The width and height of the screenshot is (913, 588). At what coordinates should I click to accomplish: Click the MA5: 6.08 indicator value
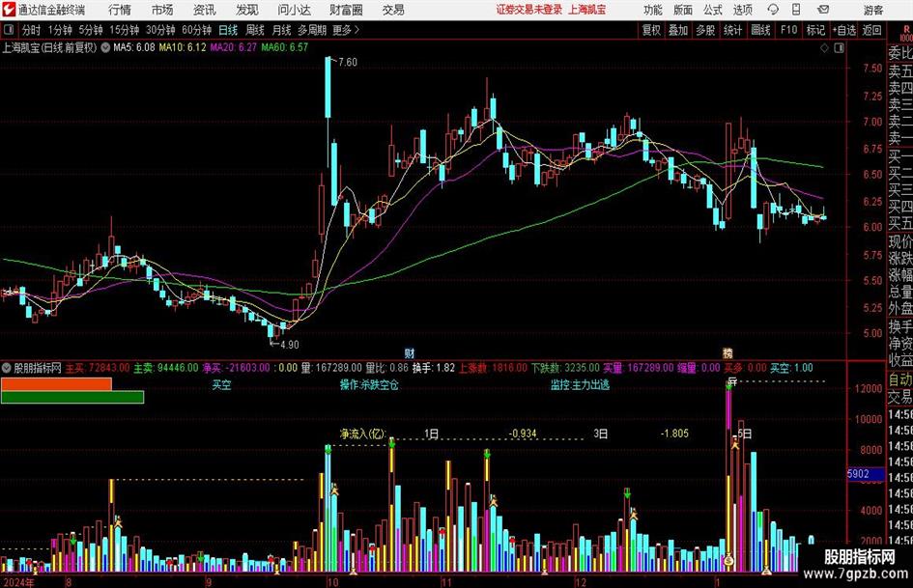134,47
